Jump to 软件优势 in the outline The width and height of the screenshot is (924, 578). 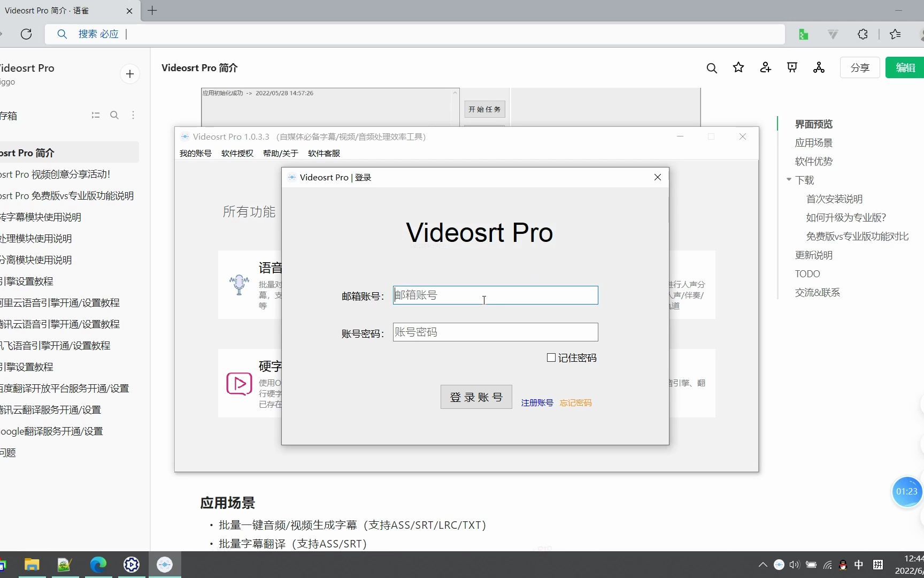[814, 162]
